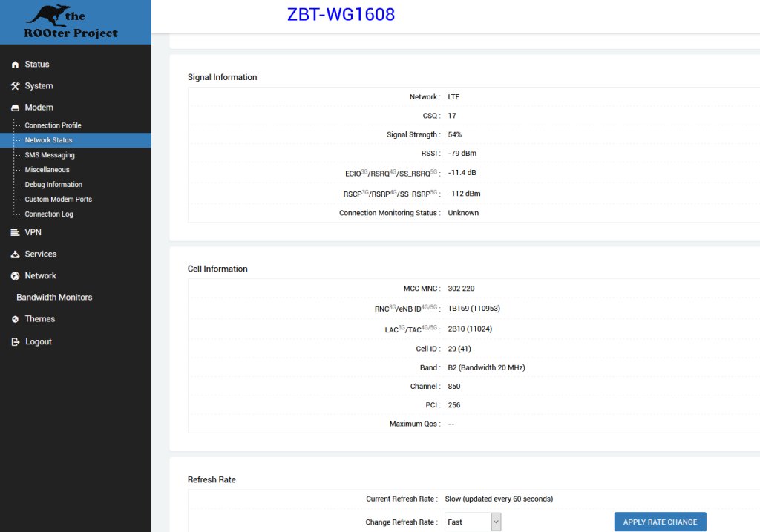760x532 pixels.
Task: Click the Signal Strength value 54%
Action: pyautogui.click(x=455, y=134)
